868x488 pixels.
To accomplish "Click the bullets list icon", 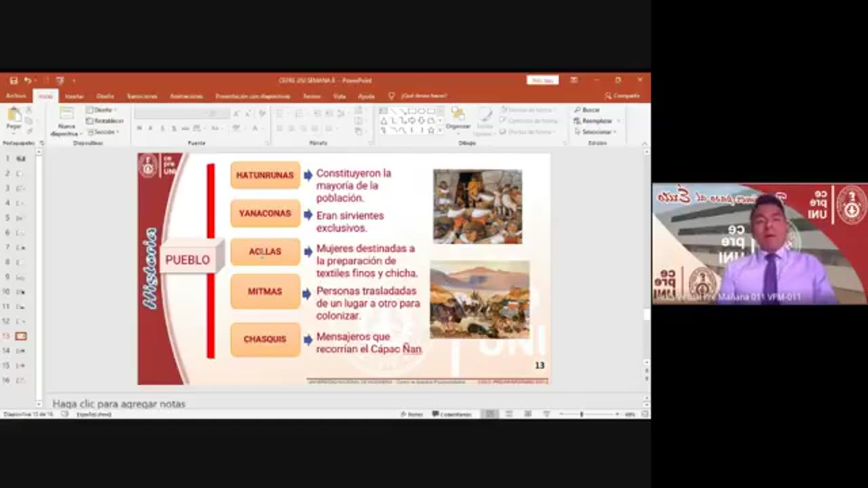I will [x=279, y=113].
